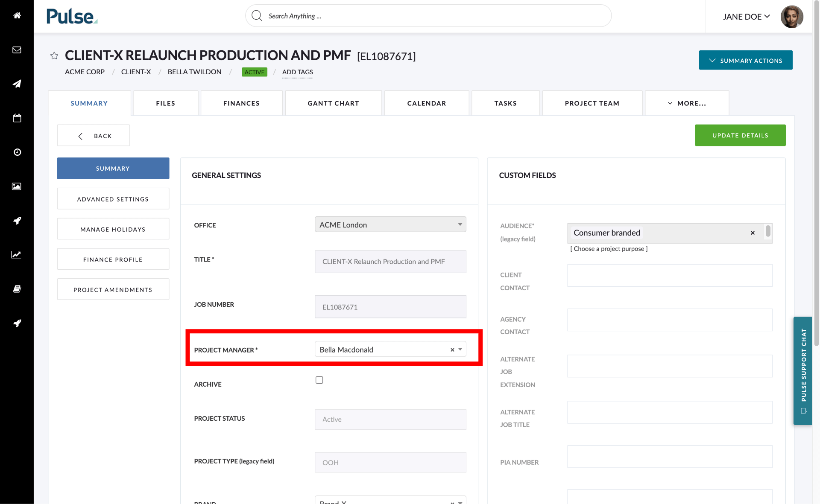Image resolution: width=820 pixels, height=504 pixels.
Task: Follow the BELLA TWILDON breadcrumb
Action: [194, 72]
